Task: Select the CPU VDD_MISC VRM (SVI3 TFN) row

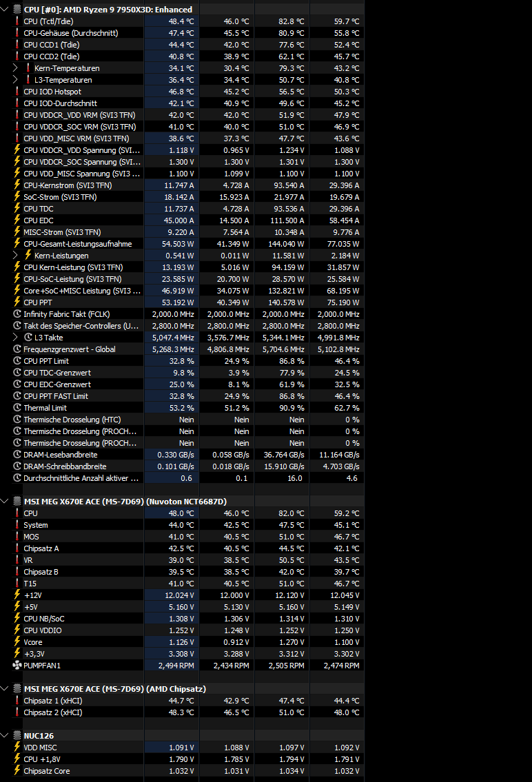Action: [x=187, y=138]
